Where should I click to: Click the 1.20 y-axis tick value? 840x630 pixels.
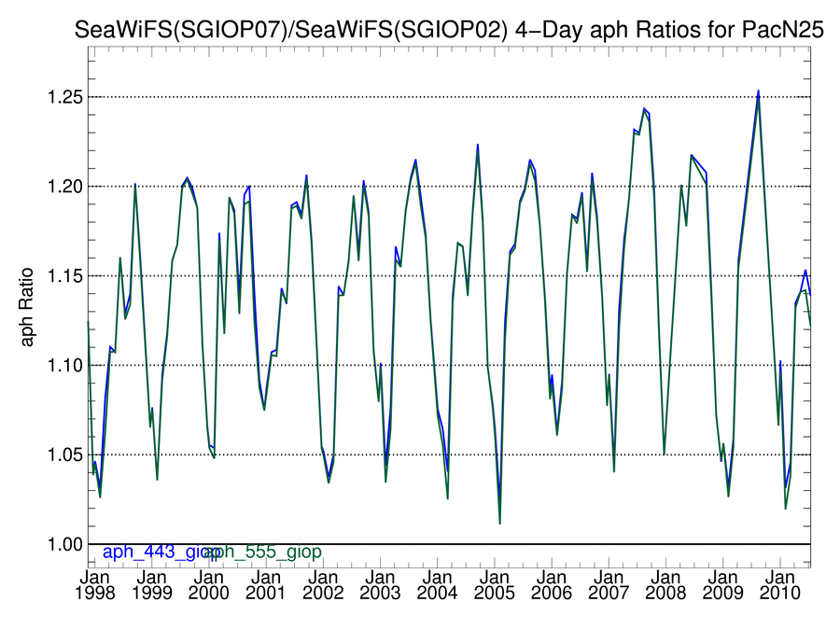[x=66, y=187]
